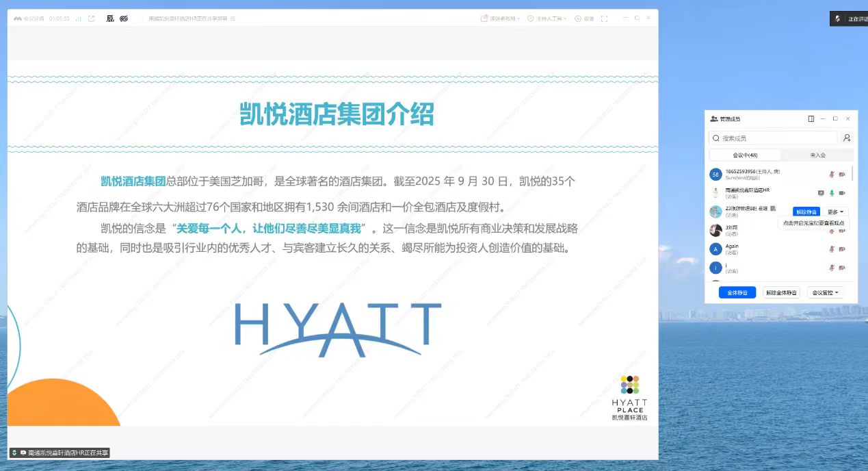The width and height of the screenshot is (868, 471).
Task: Toggle camera of 南通凯悦嘉轩酒店HR
Action: click(842, 193)
